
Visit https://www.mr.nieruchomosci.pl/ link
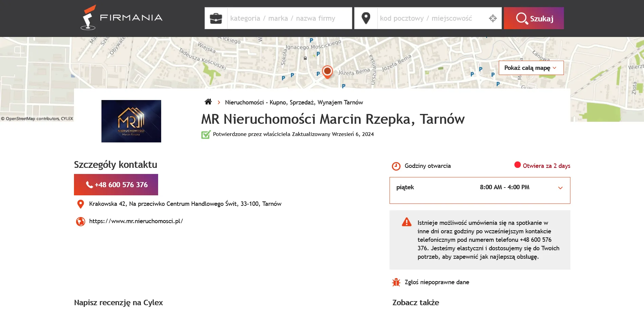136,221
